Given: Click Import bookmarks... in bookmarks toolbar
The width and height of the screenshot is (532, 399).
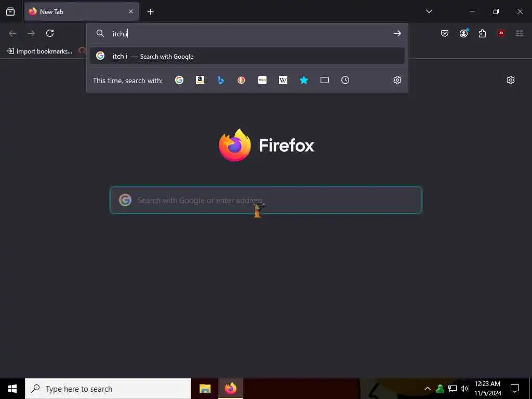Looking at the screenshot, I should pyautogui.click(x=39, y=51).
